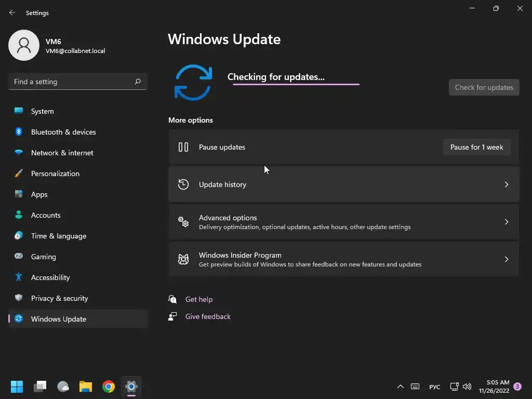Click the search magnifier icon
Viewport: 532px width, 399px height.
click(137, 82)
